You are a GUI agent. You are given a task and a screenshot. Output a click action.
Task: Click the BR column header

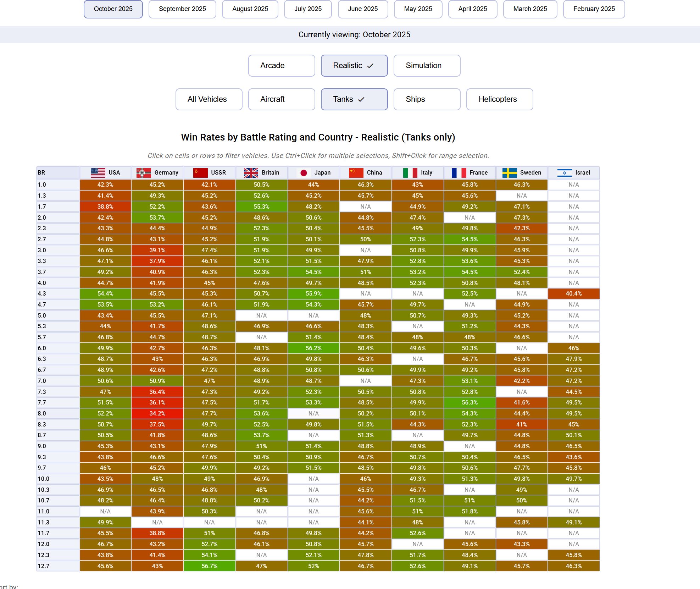[x=58, y=173]
